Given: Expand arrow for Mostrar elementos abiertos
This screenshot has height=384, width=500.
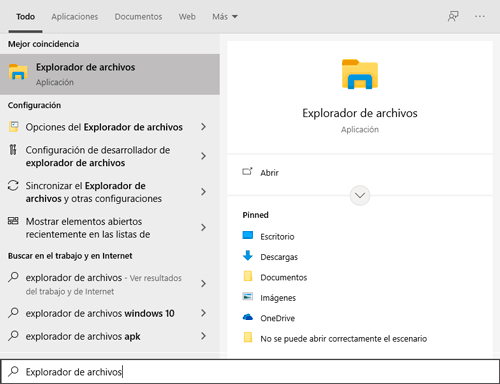Looking at the screenshot, I should 203,227.
